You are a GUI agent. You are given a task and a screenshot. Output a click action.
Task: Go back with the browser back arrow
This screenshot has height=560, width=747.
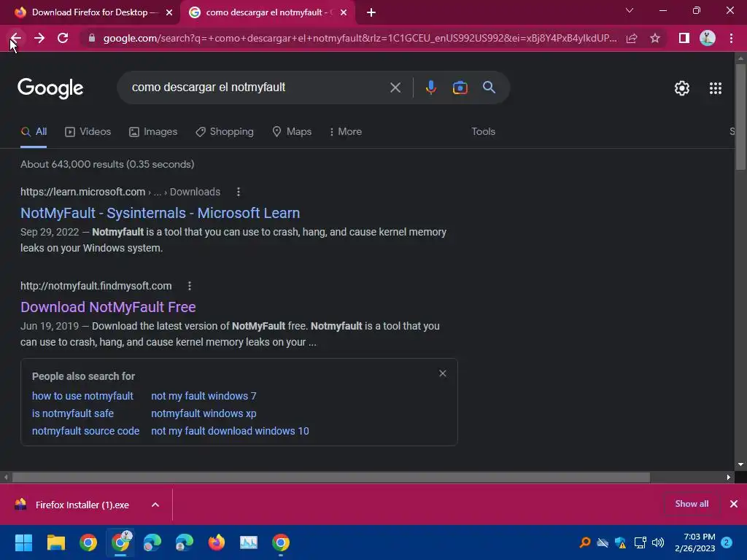[x=16, y=38]
